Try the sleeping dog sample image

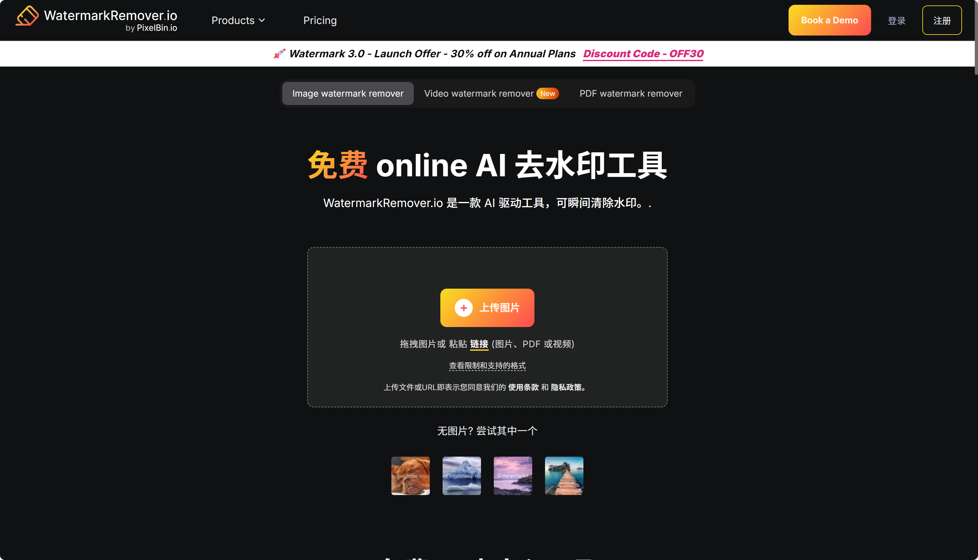pos(410,476)
